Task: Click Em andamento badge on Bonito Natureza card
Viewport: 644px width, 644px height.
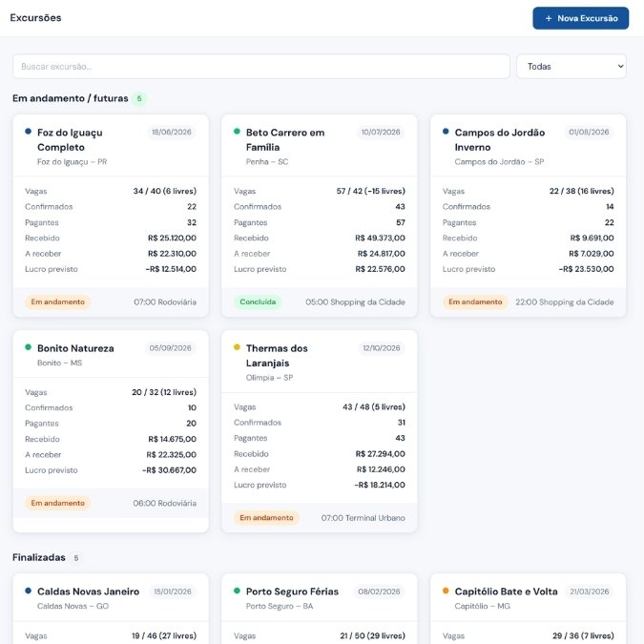Action: [x=58, y=503]
